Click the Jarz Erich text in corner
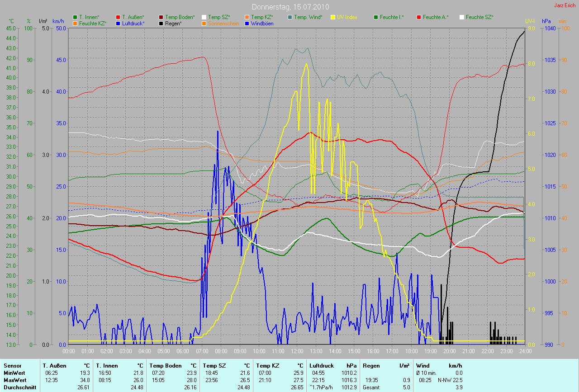579x392 pixels. pos(565,5)
